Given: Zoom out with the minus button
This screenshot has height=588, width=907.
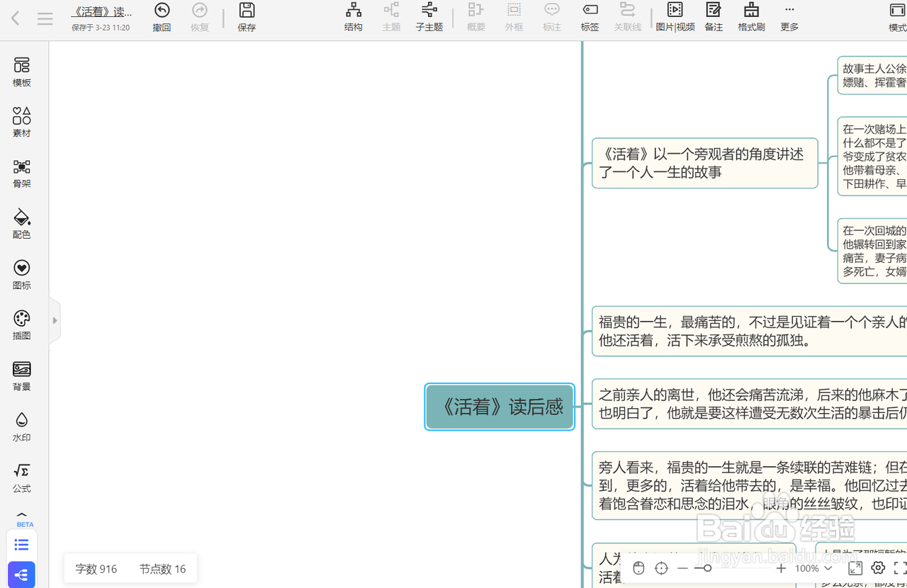Looking at the screenshot, I should click(682, 568).
